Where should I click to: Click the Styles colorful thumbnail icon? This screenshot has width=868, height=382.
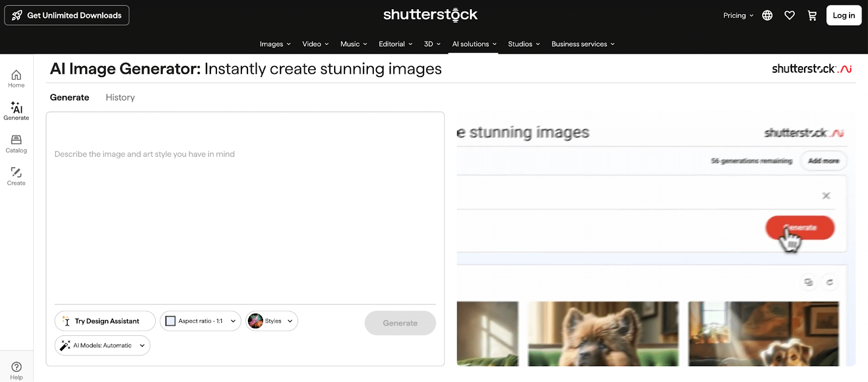(256, 321)
